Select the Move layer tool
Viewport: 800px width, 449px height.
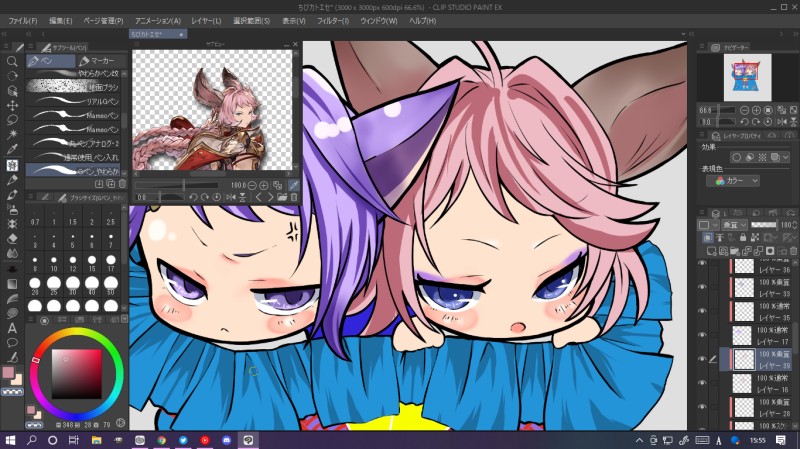[x=12, y=105]
